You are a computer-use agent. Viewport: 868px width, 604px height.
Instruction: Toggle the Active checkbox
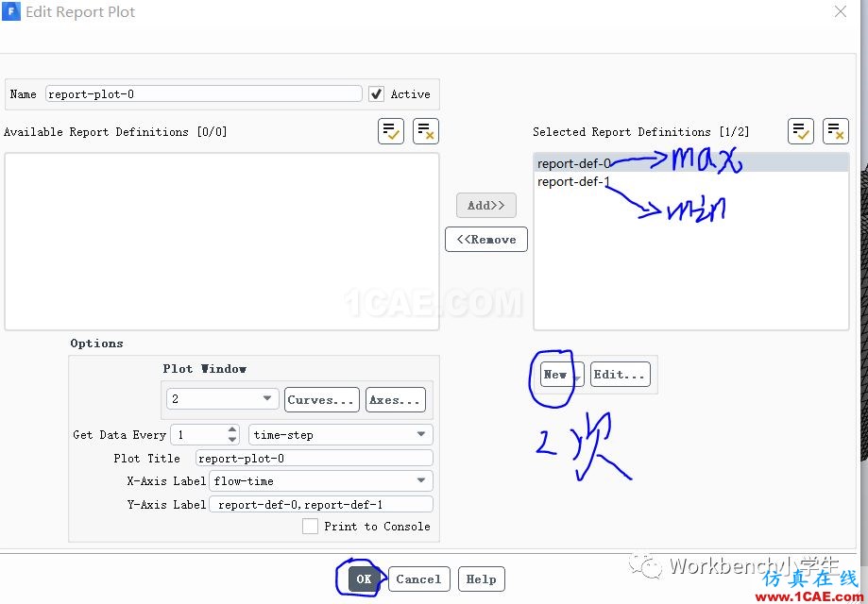[x=377, y=94]
